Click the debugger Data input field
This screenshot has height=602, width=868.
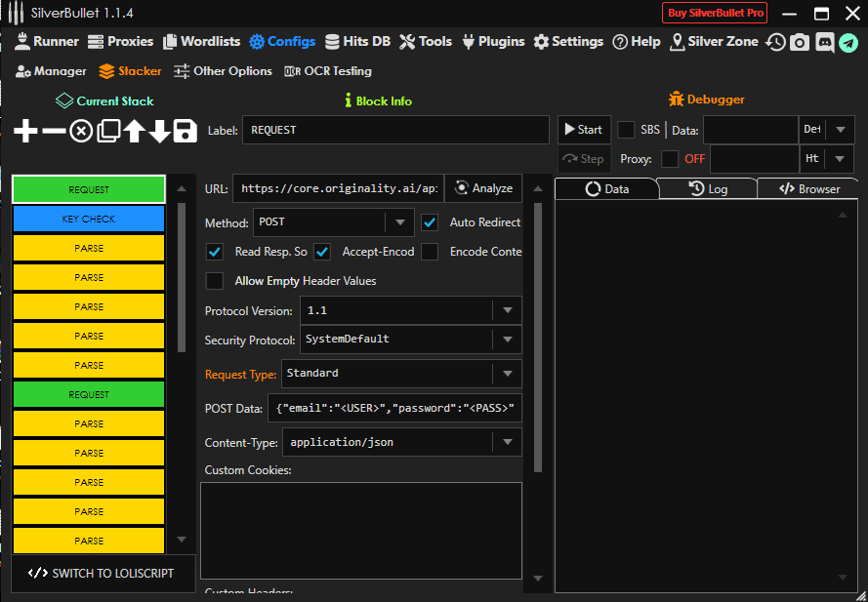pos(751,130)
